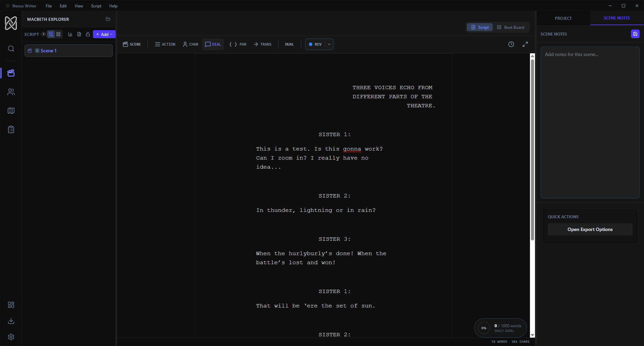The width and height of the screenshot is (644, 346).
Task: Open the Add dropdown button
Action: (x=104, y=34)
